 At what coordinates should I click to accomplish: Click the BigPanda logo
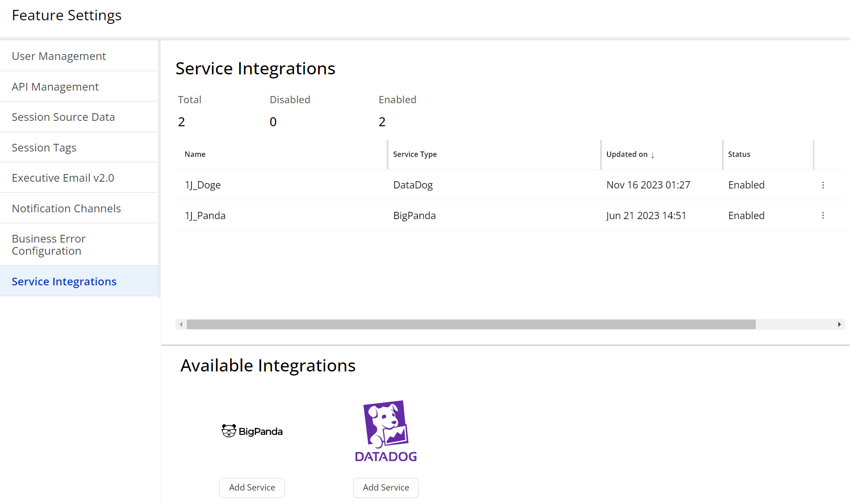click(x=252, y=431)
